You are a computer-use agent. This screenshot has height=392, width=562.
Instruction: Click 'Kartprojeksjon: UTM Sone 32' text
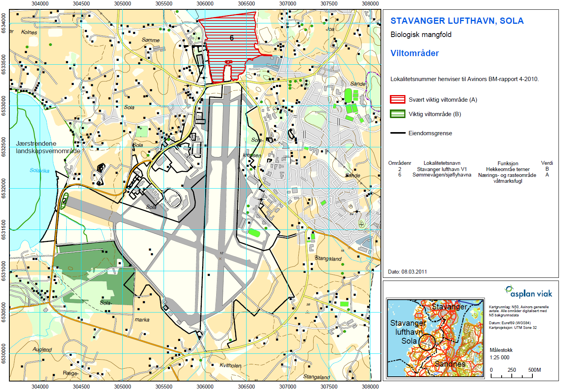[x=513, y=328]
